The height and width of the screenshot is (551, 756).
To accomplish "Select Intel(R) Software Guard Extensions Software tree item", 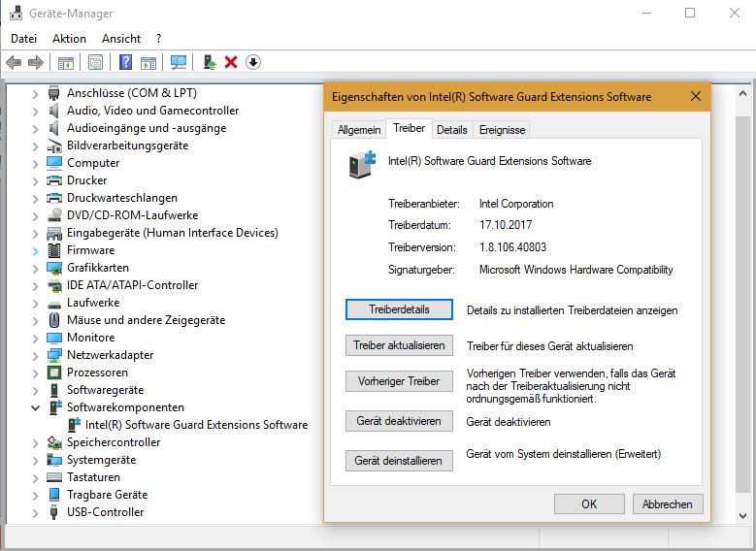I will click(x=196, y=425).
